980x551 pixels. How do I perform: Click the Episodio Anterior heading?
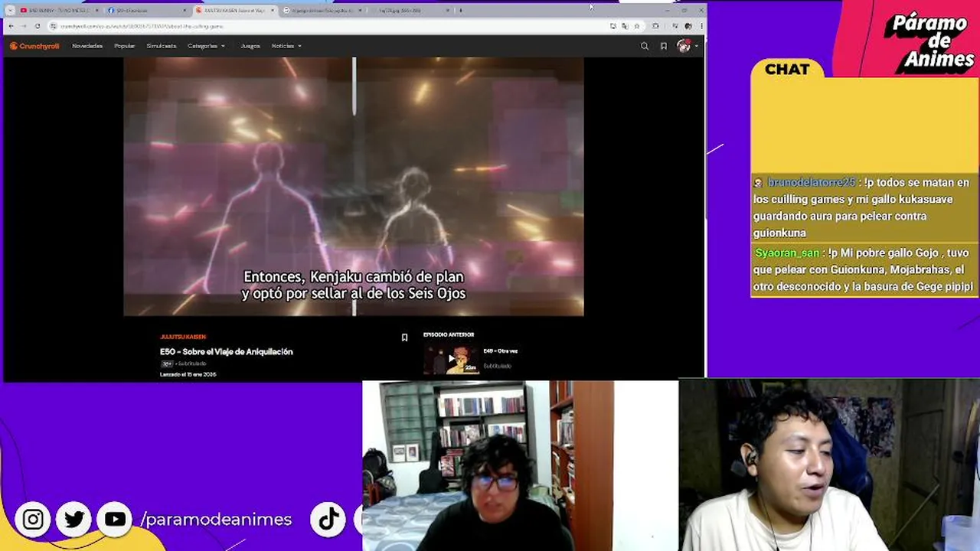pyautogui.click(x=449, y=334)
